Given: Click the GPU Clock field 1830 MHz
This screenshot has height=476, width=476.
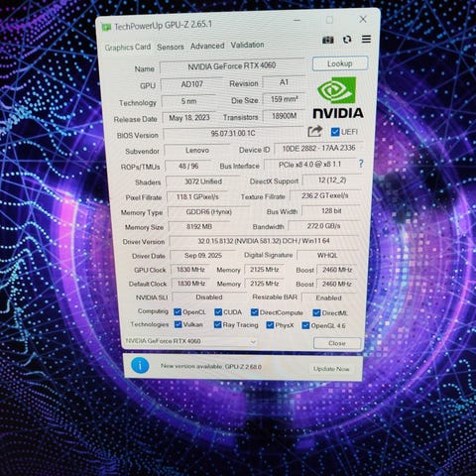Looking at the screenshot, I should 190,270.
